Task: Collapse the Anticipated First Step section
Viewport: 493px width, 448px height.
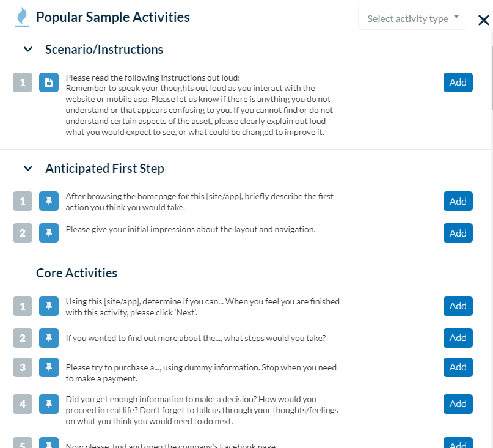Action: (27, 169)
